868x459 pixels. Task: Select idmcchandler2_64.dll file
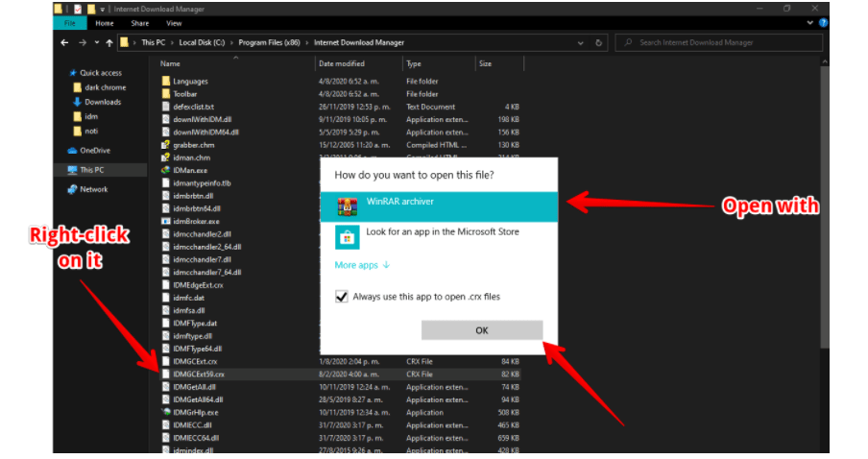(207, 247)
